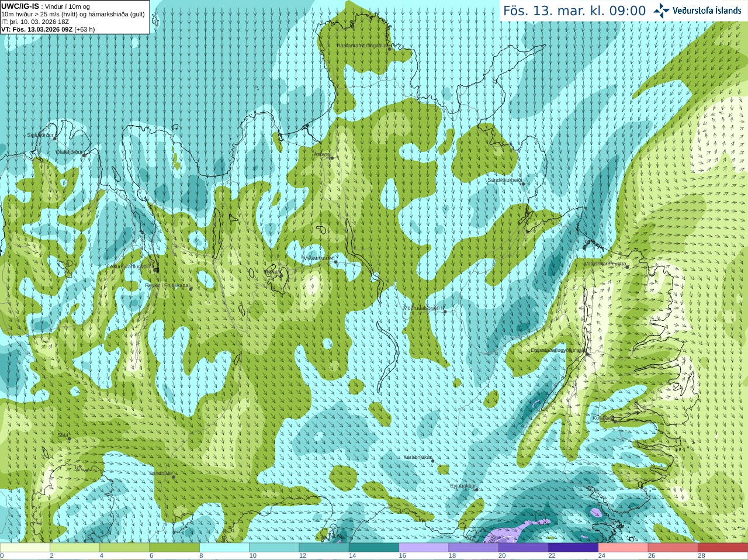Image resolution: width=748 pixels, height=560 pixels.
Task: Select the Akureyrarflugvöllur station label
Action: point(131,267)
